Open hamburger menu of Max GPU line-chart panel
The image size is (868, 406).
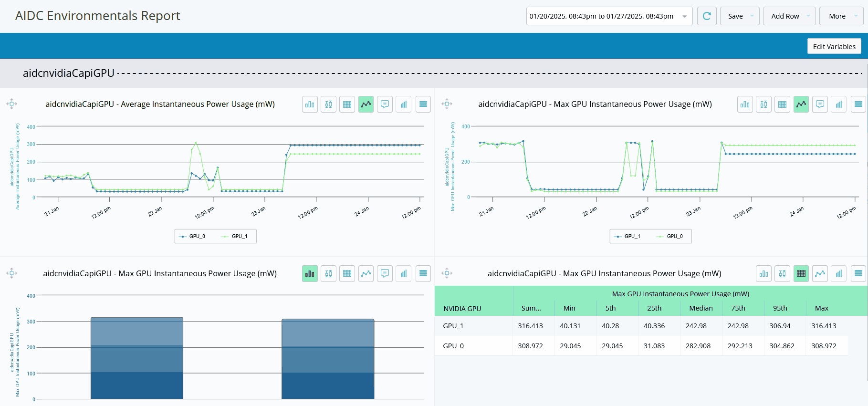(858, 104)
